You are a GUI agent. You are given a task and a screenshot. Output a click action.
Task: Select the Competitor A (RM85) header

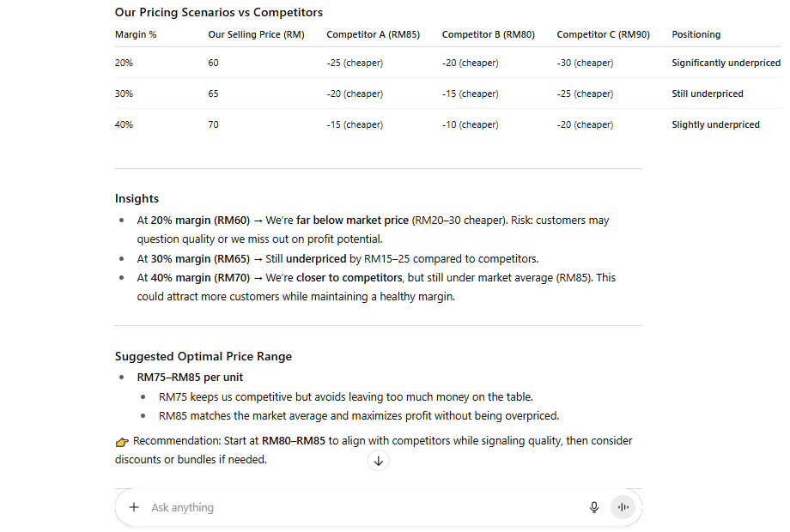tap(373, 34)
